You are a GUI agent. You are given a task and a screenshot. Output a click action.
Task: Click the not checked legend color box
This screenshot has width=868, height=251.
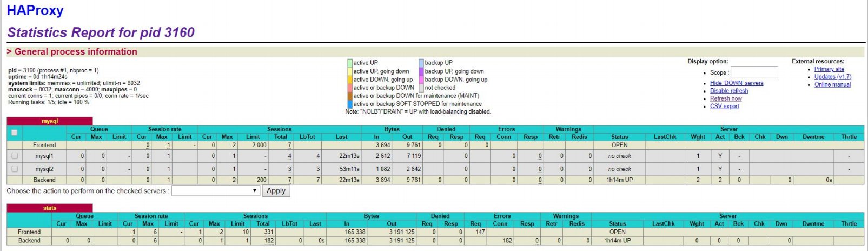point(421,88)
